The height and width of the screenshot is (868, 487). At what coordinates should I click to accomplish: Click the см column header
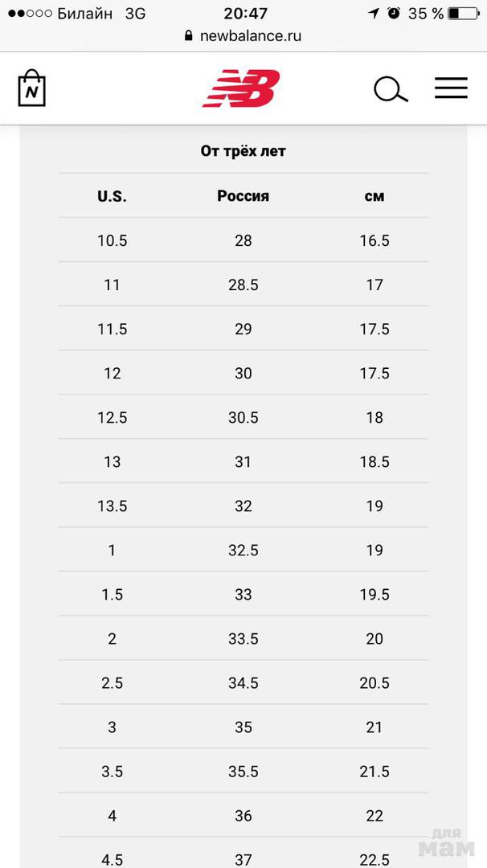pyautogui.click(x=374, y=196)
